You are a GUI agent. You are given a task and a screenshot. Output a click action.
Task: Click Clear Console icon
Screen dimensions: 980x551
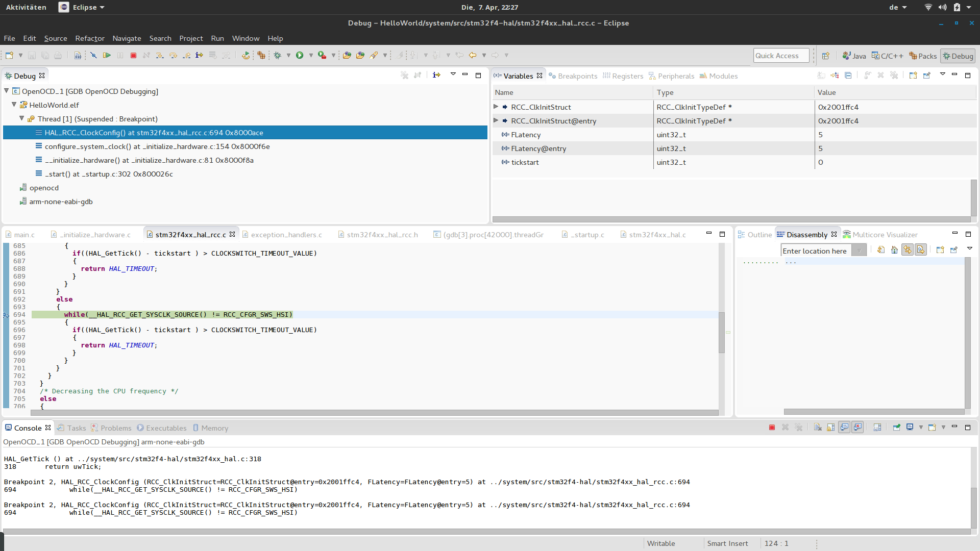pyautogui.click(x=818, y=428)
